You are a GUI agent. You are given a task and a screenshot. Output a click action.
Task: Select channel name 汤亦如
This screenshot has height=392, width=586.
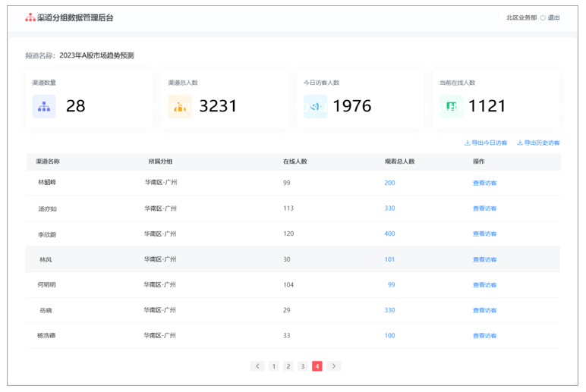48,209
